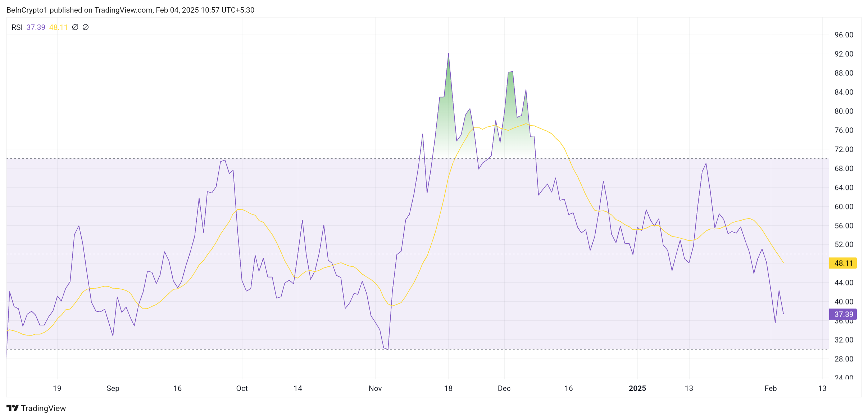Click the first null-value symbol beside 48.11
The width and height of the screenshot is (868, 419).
coord(75,27)
